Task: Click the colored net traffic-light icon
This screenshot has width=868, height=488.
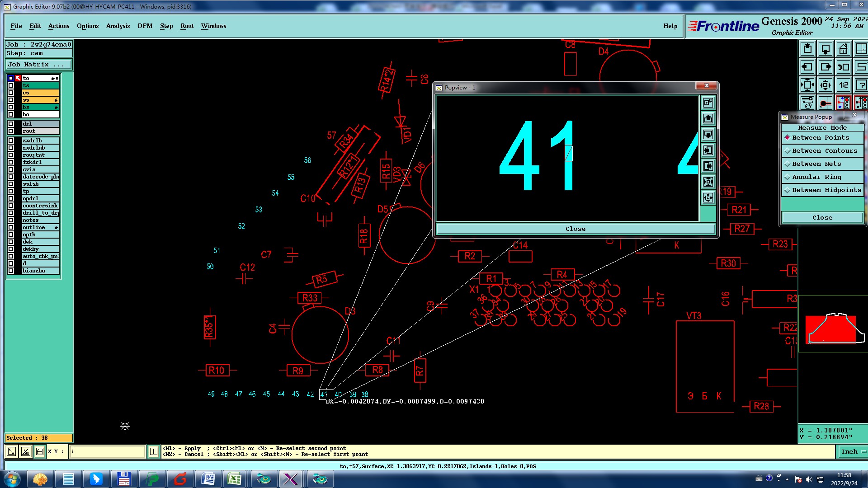Action: point(844,103)
